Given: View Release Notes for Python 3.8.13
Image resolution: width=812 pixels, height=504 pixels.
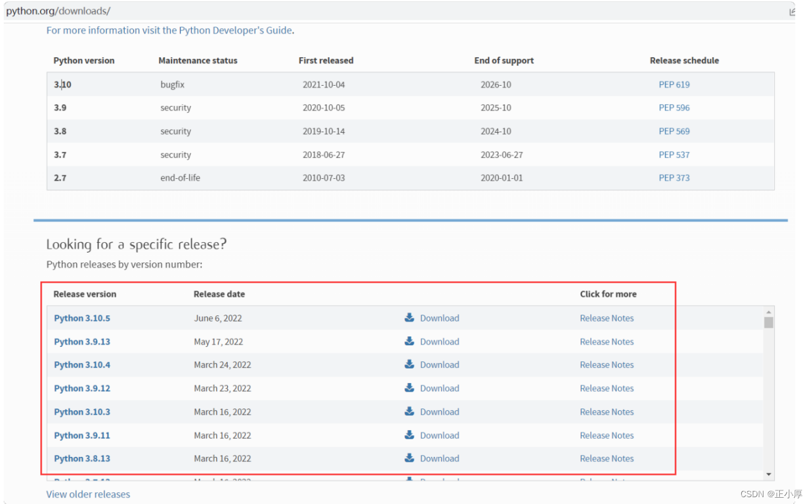Looking at the screenshot, I should coord(607,459).
